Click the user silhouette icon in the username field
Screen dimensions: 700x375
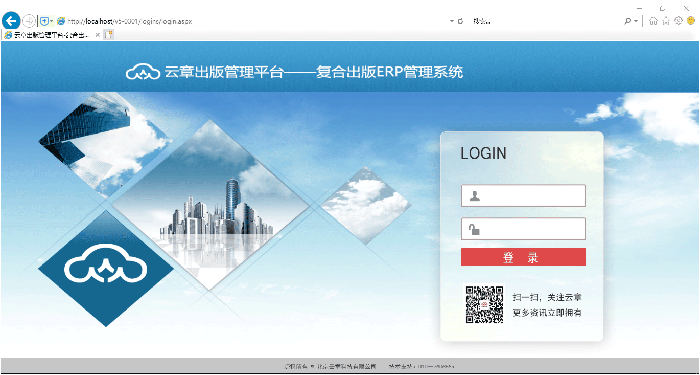pyautogui.click(x=475, y=196)
